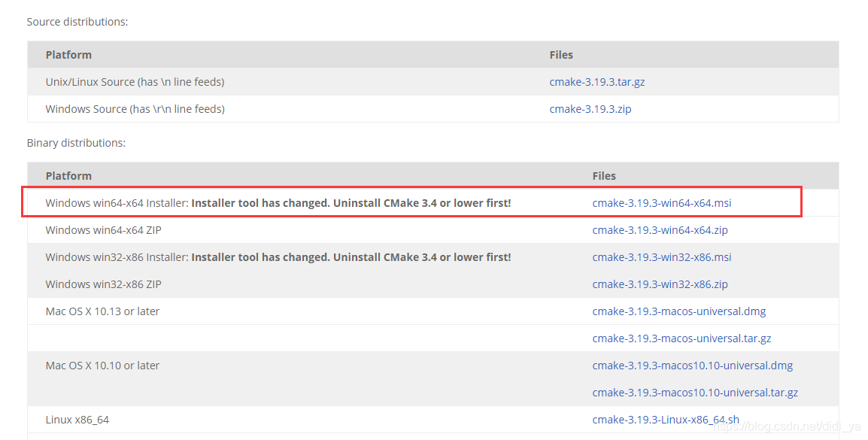
Task: Download cmake-3.19.3.zip Windows source
Action: coord(590,109)
